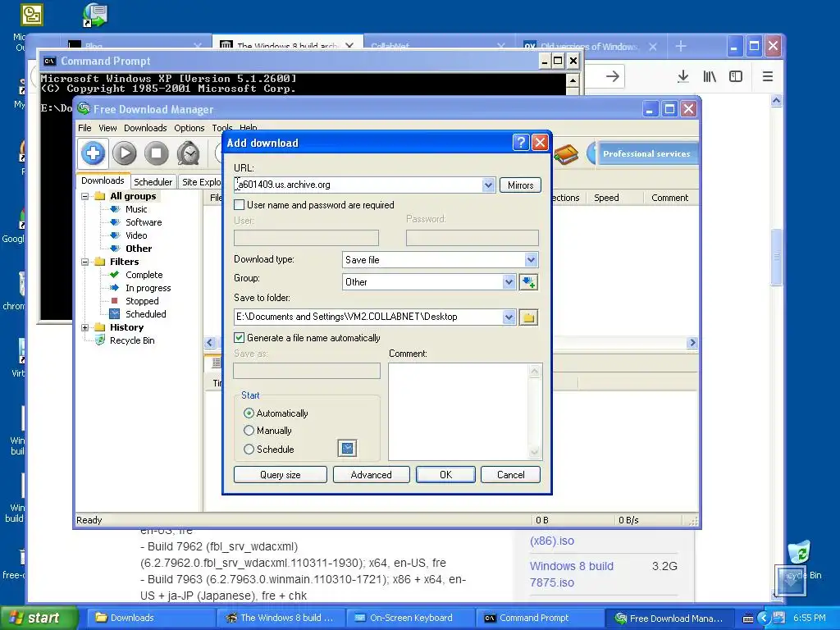840x630 pixels.
Task: Click the browse folder icon for Save to folder
Action: (528, 317)
